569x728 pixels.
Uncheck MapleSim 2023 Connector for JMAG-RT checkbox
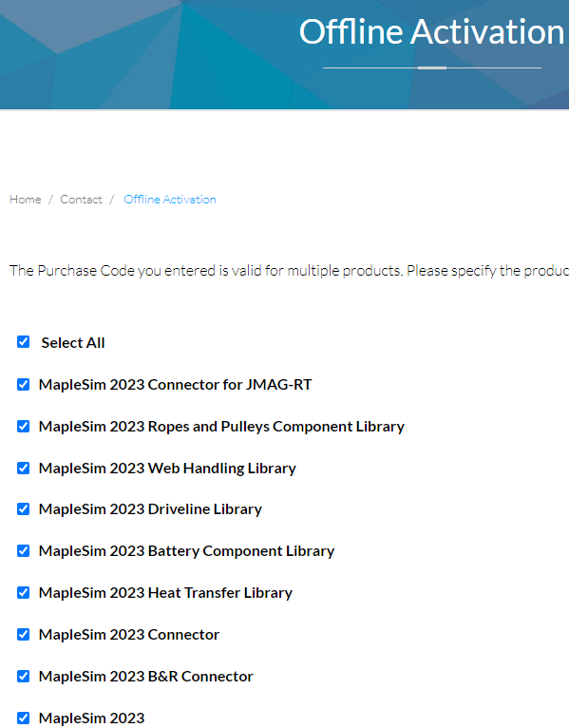point(23,384)
